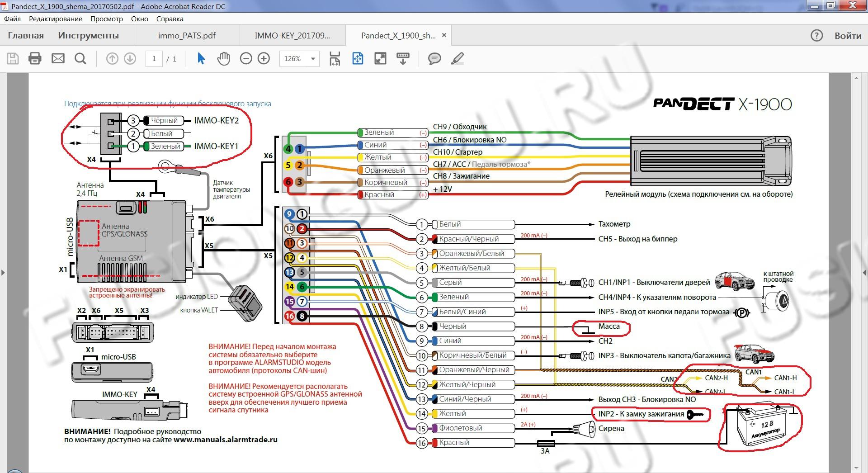
Task: Select the Pandect_X_1900_sh tab
Action: click(x=398, y=35)
